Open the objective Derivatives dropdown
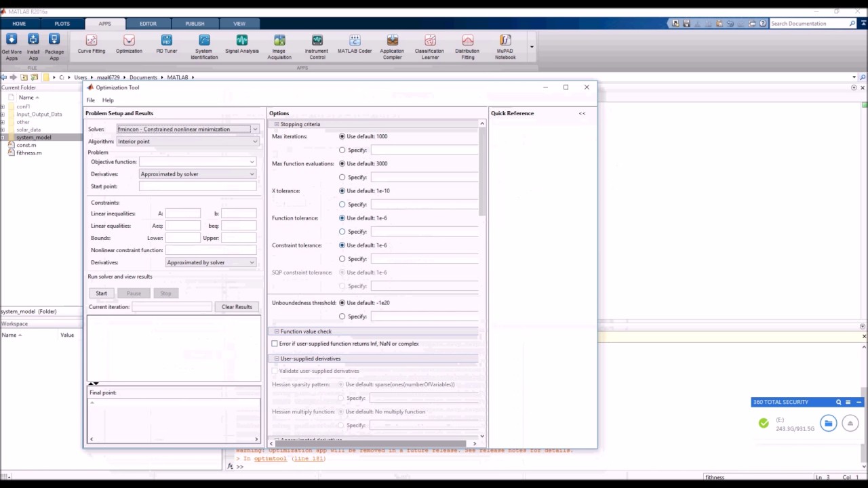 tap(197, 174)
